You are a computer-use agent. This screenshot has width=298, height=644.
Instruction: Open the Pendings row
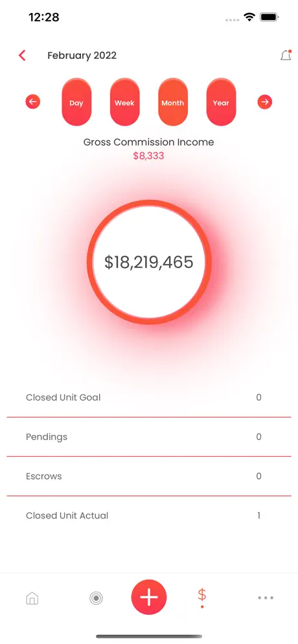pos(149,437)
